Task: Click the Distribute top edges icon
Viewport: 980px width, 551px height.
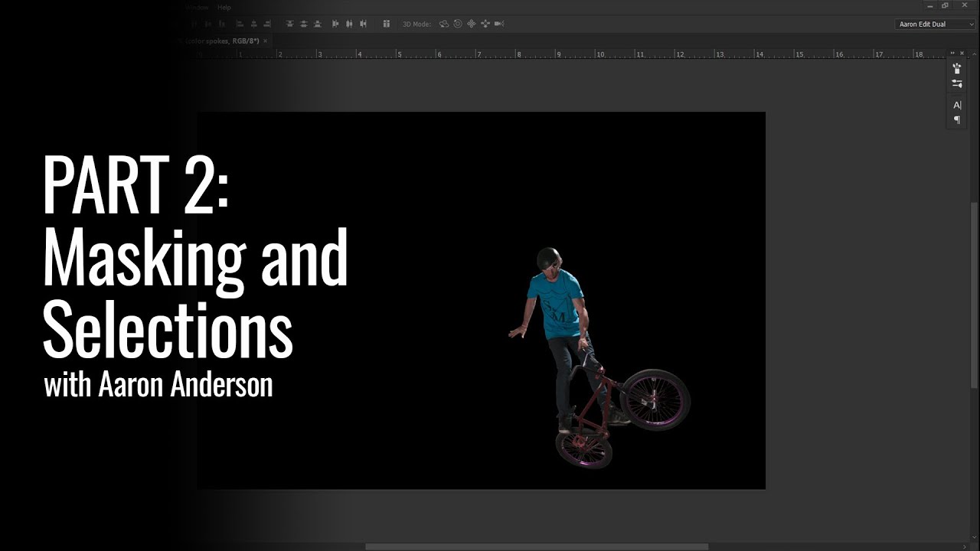Action: point(289,24)
